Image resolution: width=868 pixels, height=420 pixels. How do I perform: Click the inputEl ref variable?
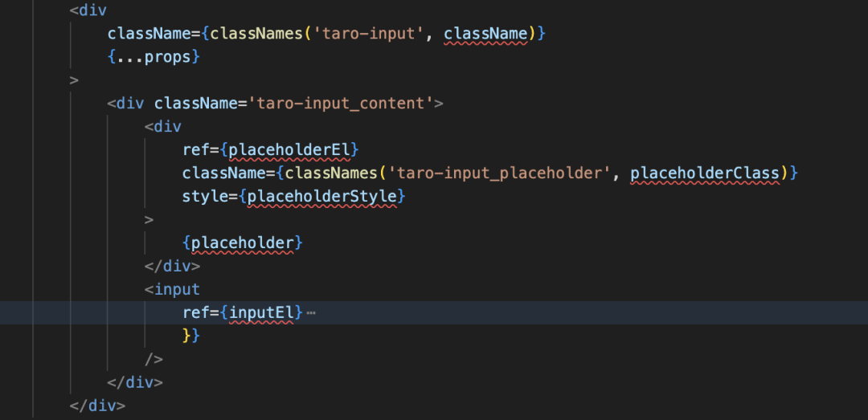pos(265,312)
